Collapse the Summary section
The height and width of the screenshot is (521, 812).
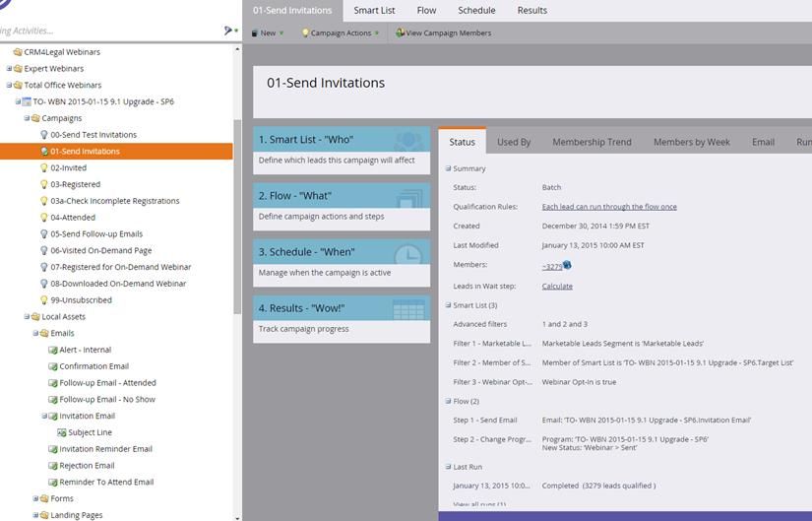tap(449, 168)
